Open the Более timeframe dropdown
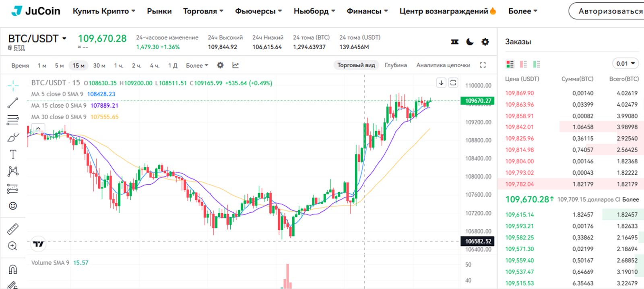644x289 pixels. pyautogui.click(x=197, y=65)
